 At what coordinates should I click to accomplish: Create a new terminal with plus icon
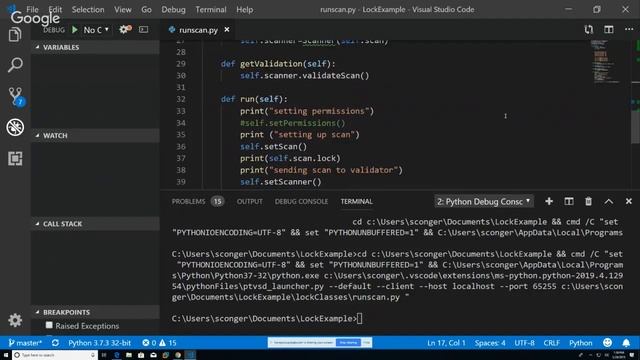point(549,201)
